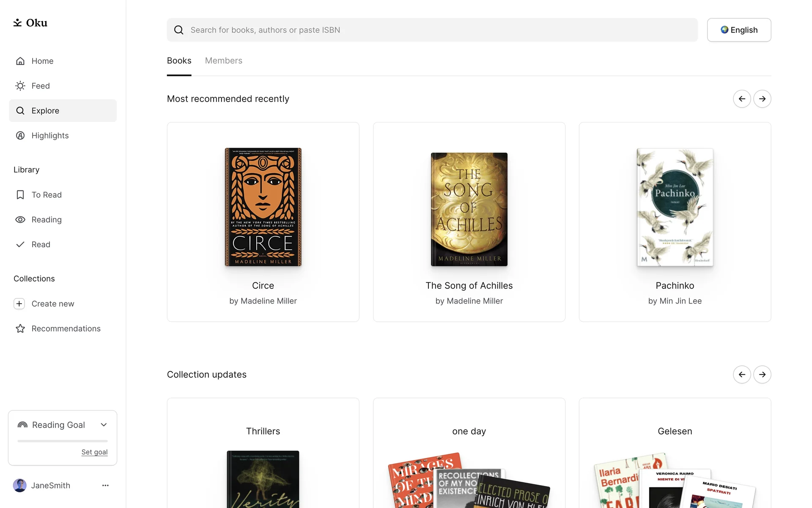Open Recommendations star icon
This screenshot has width=812, height=508.
pos(20,329)
